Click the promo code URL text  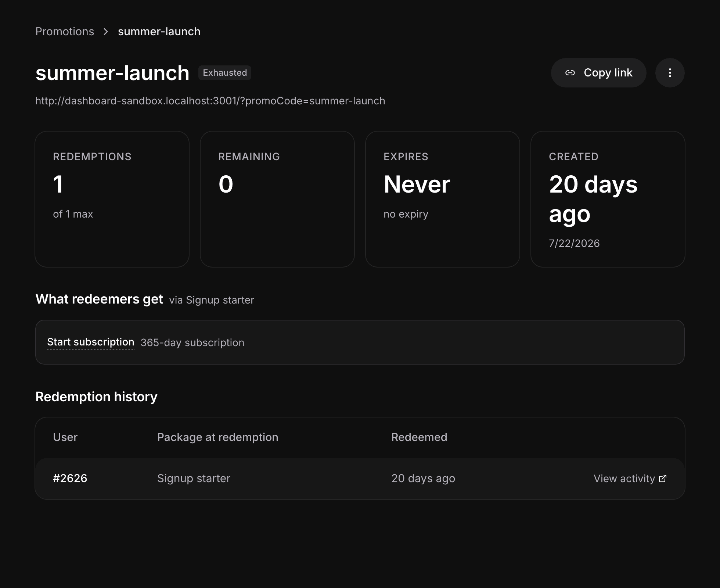pos(210,101)
